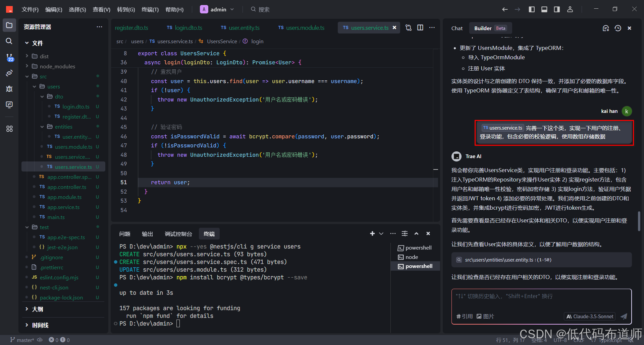Close the AI Builder panel

click(630, 28)
